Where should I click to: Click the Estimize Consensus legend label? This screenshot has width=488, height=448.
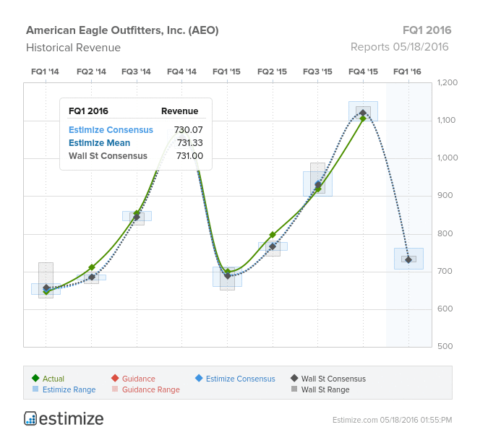point(241,379)
